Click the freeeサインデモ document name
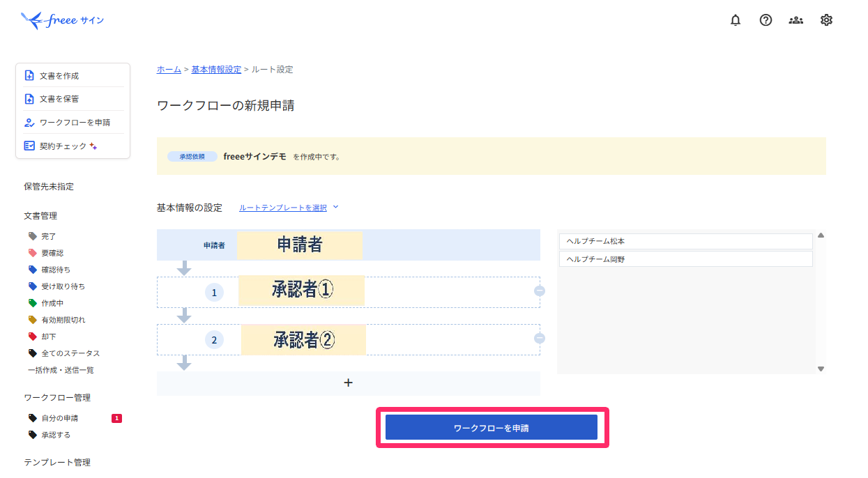 (x=255, y=157)
